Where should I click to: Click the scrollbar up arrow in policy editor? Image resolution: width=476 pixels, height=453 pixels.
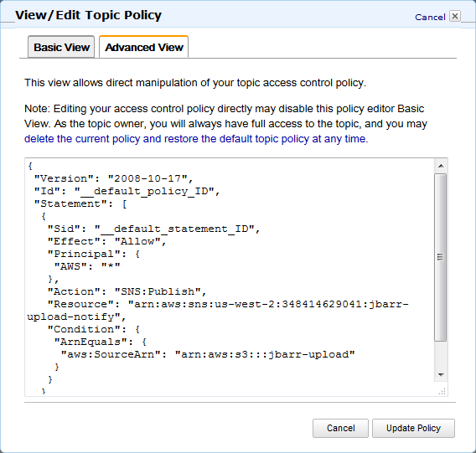[x=441, y=166]
